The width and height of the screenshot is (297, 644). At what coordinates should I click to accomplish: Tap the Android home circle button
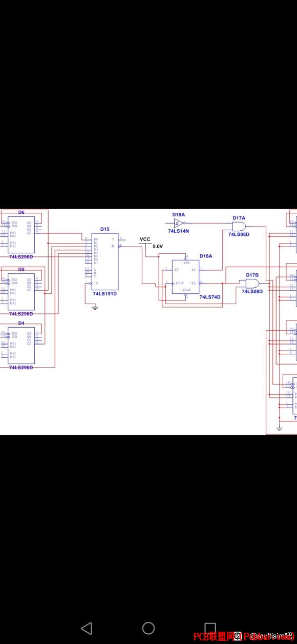pos(148,628)
